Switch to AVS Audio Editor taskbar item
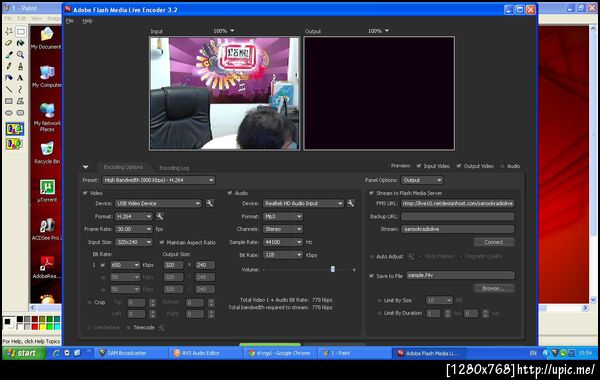Viewport: 600px width, 380px height. (205, 353)
